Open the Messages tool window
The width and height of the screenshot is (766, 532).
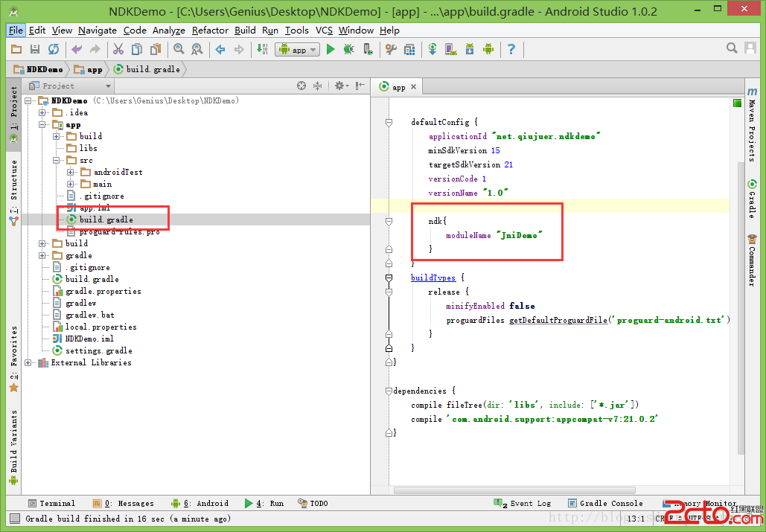(123, 504)
